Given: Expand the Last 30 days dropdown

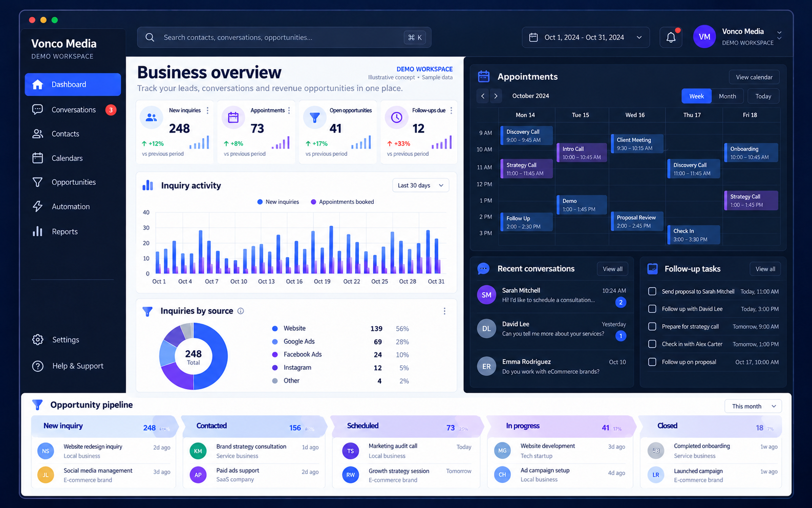Looking at the screenshot, I should 420,185.
